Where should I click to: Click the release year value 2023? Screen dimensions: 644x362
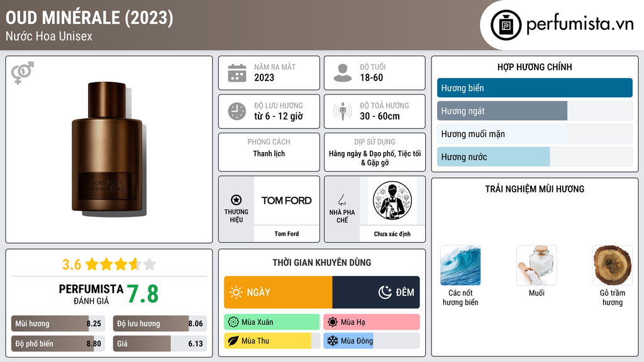coord(264,77)
